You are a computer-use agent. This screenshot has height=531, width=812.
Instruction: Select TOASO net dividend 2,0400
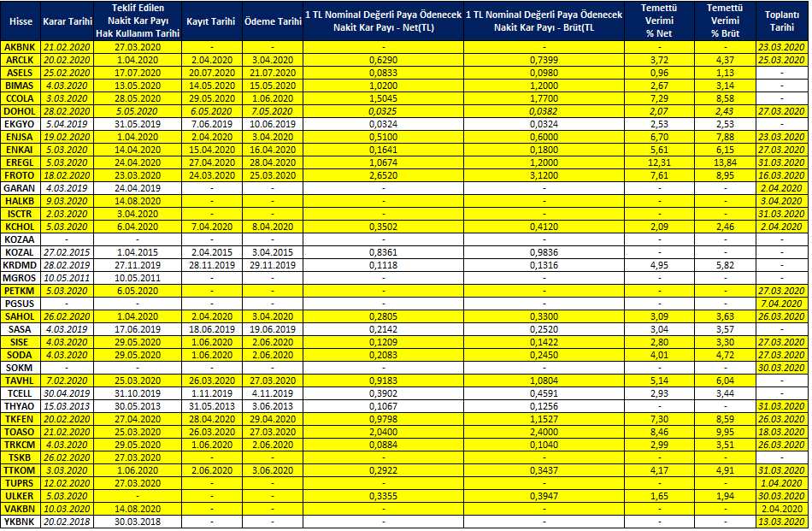(x=383, y=432)
